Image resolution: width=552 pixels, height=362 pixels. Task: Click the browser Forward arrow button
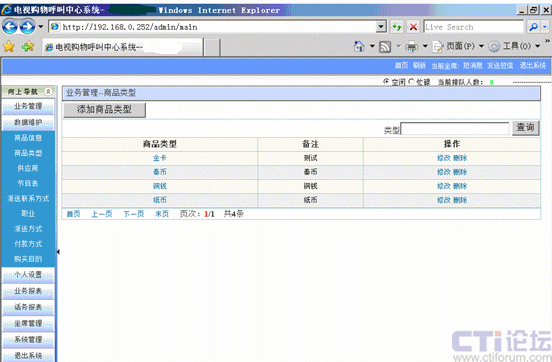coord(27,27)
